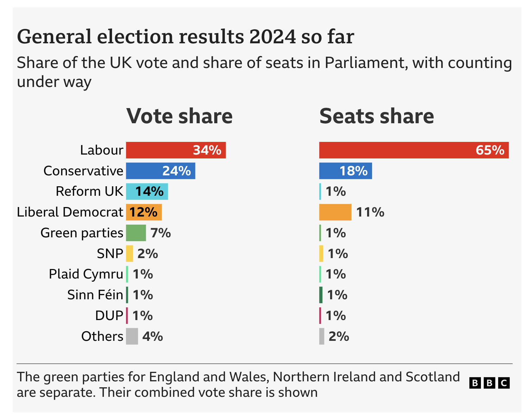Click Conservative's blue 24% vote bar
Image resolution: width=532 pixels, height=419 pixels.
(x=160, y=171)
